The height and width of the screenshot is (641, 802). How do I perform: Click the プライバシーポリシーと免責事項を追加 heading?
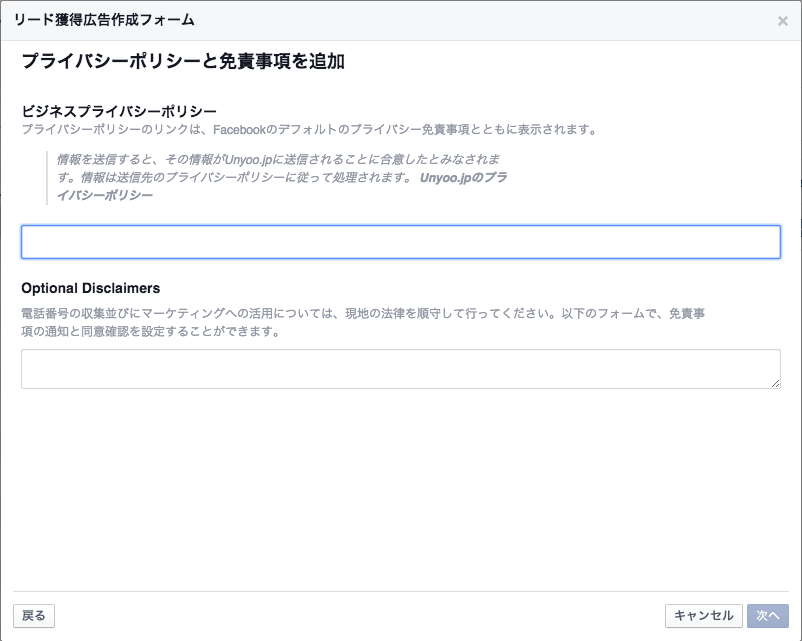click(x=183, y=61)
